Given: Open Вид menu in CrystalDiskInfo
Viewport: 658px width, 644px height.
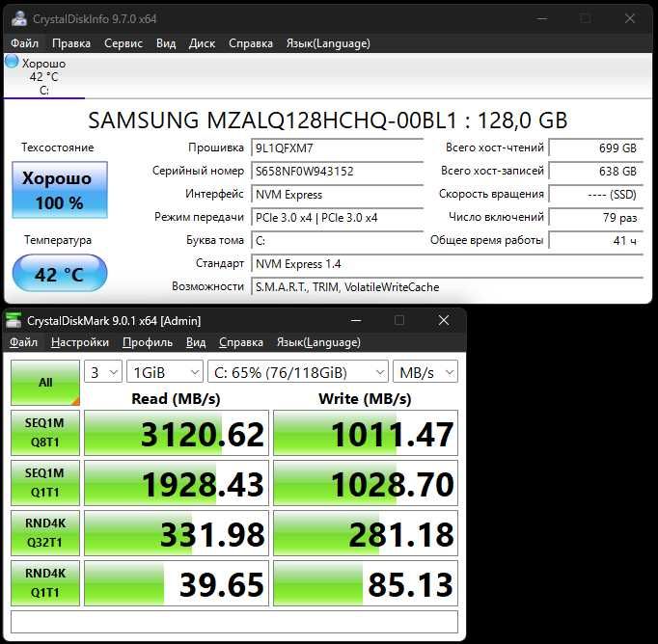Looking at the screenshot, I should [x=166, y=43].
